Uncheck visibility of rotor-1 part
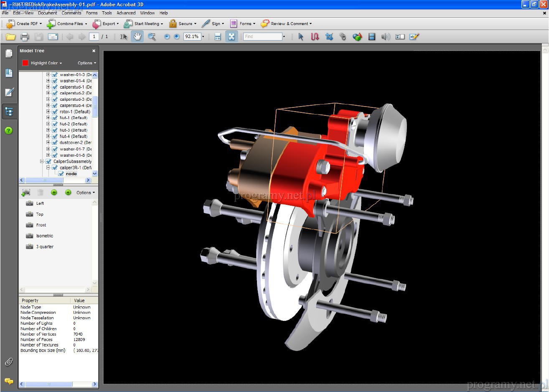The image size is (549, 392). click(55, 112)
